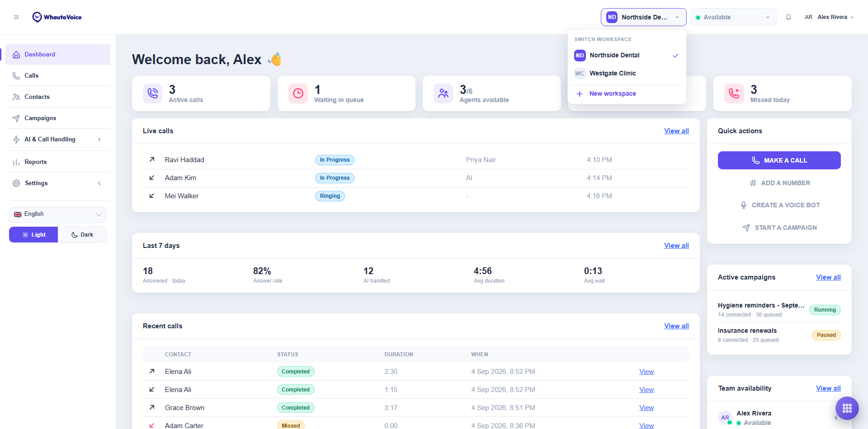Screen dimensions: 868x429
Task: Open the Available status dropdown
Action: point(733,17)
